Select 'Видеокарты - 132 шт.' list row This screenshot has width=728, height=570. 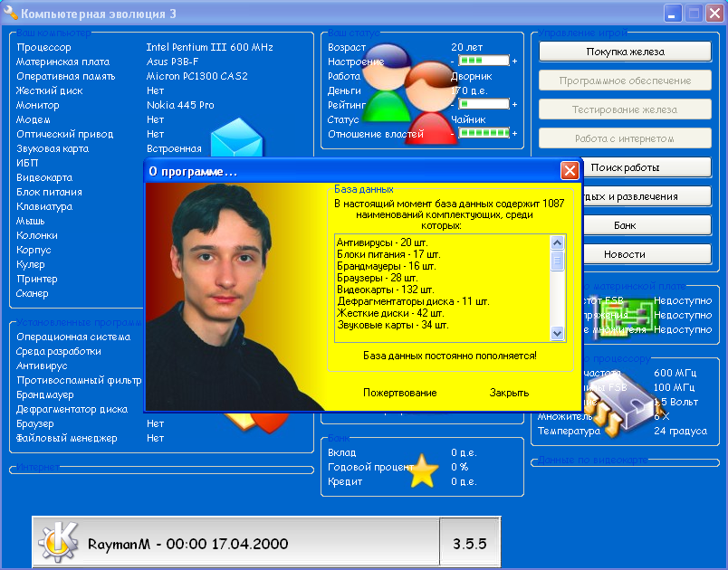(442, 290)
